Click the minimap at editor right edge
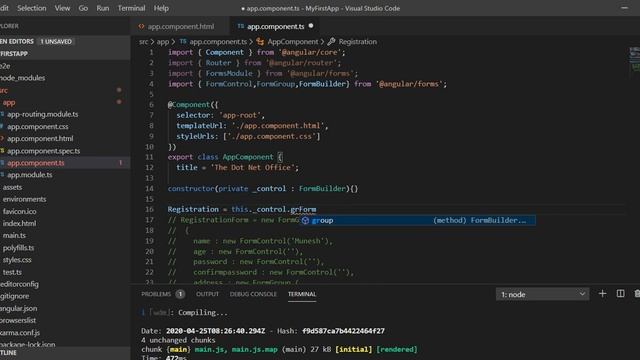The image size is (640, 360). point(634,59)
